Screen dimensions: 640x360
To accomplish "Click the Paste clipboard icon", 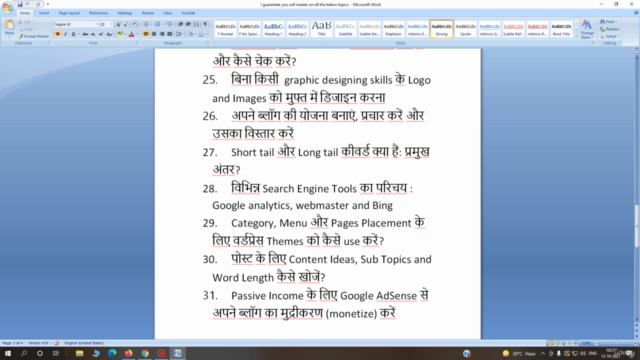I will point(9,25).
